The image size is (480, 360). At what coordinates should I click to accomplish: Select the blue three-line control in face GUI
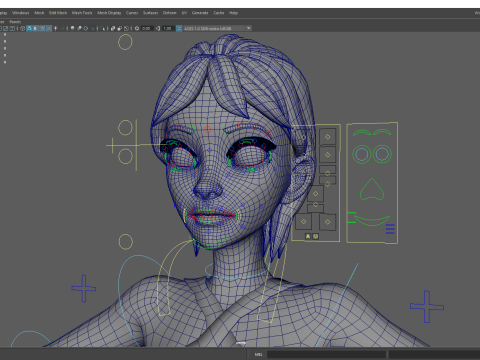click(390, 229)
